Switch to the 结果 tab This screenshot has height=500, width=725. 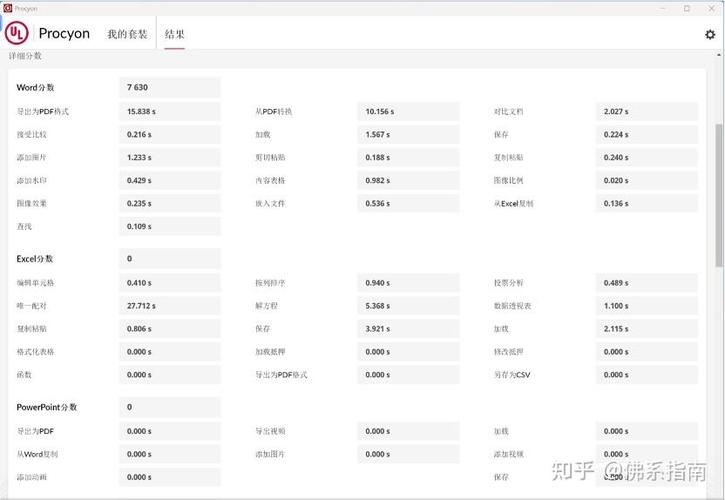174,34
